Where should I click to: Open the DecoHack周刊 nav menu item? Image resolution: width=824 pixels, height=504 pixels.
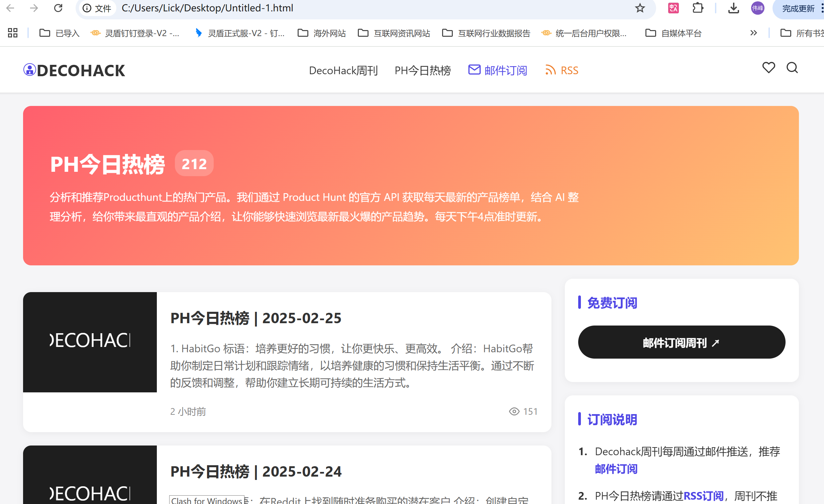click(x=343, y=71)
